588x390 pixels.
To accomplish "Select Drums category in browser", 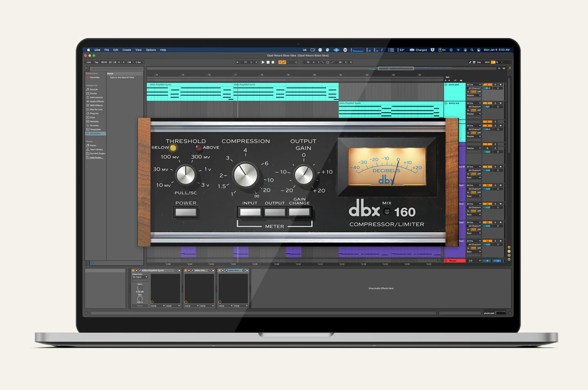I will 93,93.
